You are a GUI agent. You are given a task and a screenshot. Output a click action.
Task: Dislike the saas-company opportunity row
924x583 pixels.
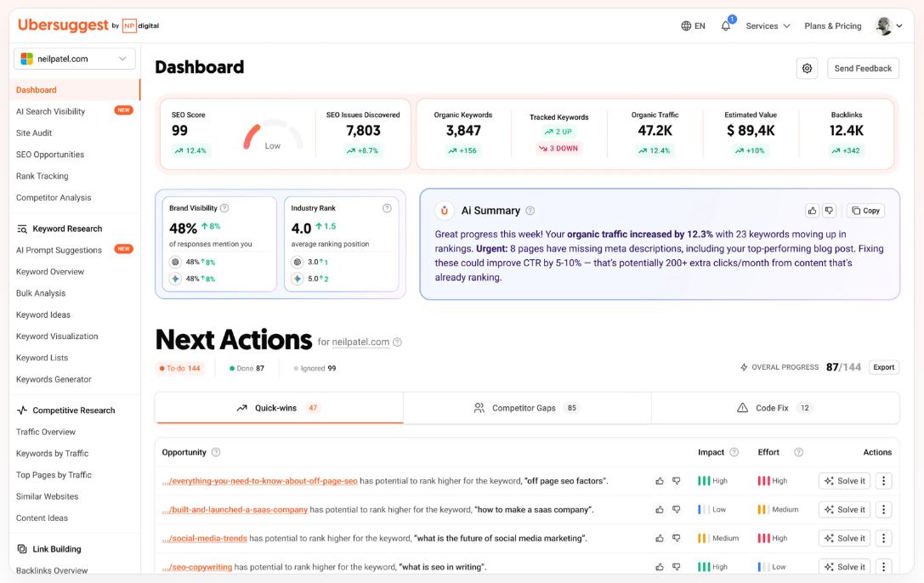677,509
